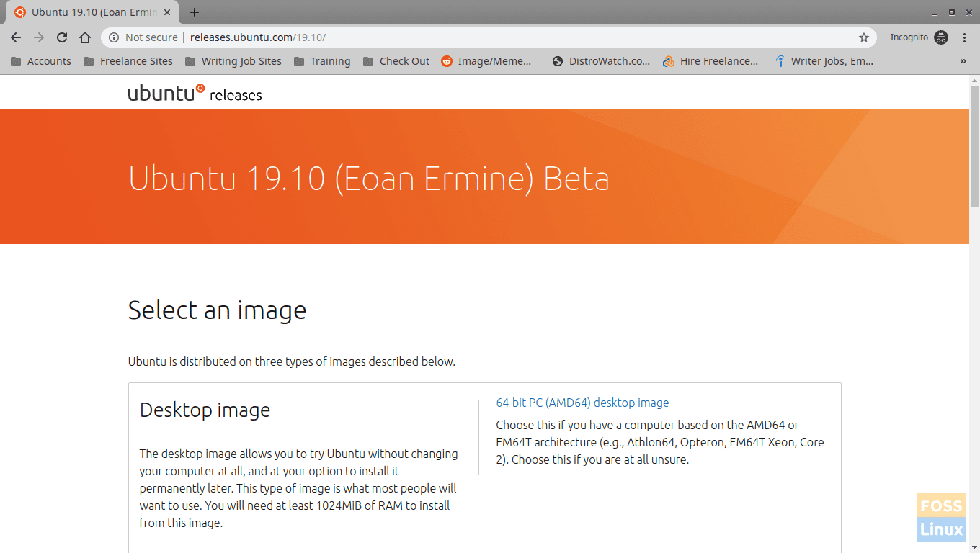Maximize the browser window
Screen dimensions: 980x553
coord(951,12)
